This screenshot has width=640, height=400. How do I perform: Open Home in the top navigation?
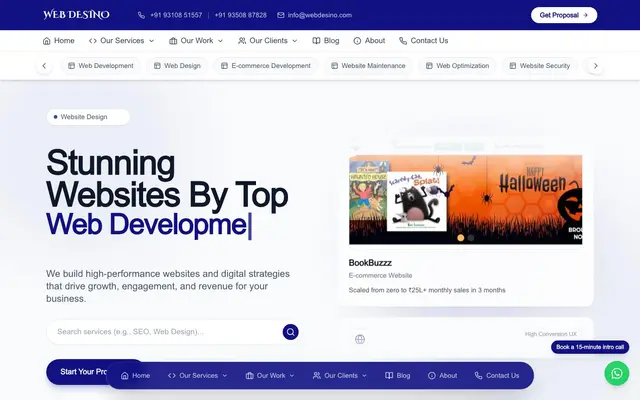coord(59,41)
